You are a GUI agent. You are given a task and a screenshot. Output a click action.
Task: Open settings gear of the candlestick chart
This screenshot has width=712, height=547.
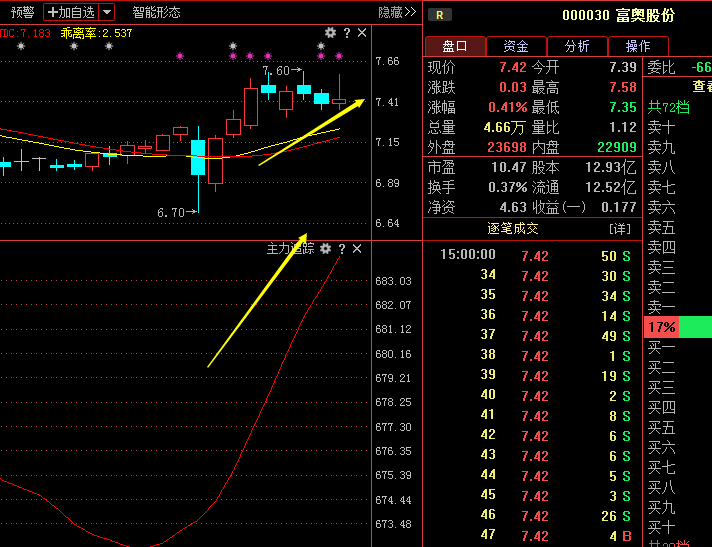point(331,33)
